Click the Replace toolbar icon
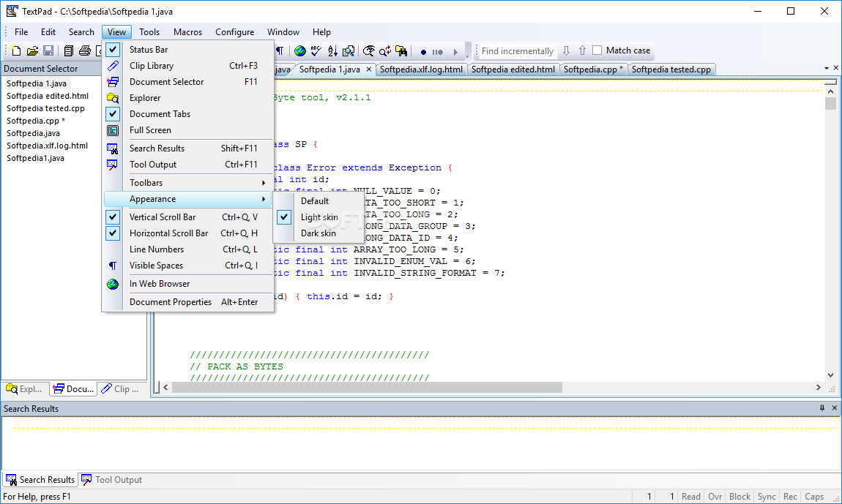The height and width of the screenshot is (504, 842). click(385, 51)
